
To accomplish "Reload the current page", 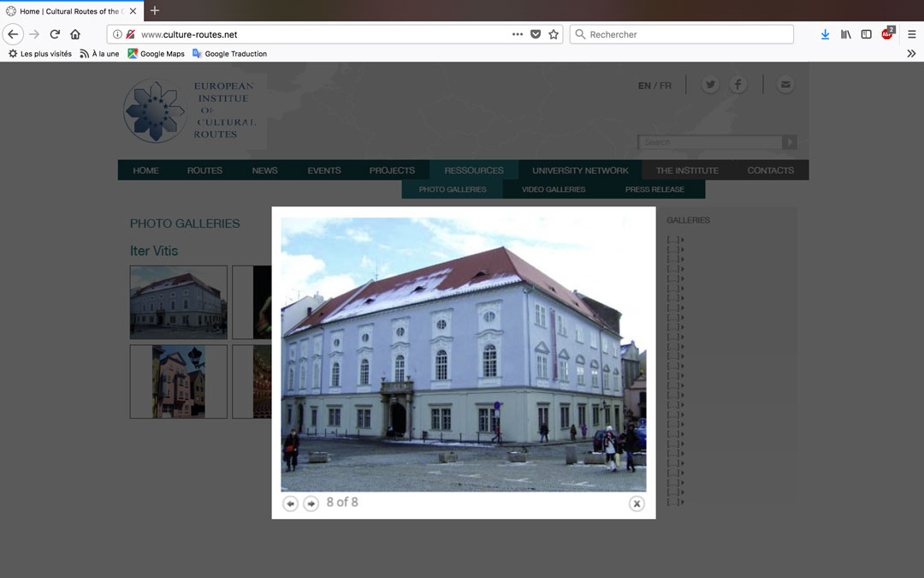I will coord(55,34).
